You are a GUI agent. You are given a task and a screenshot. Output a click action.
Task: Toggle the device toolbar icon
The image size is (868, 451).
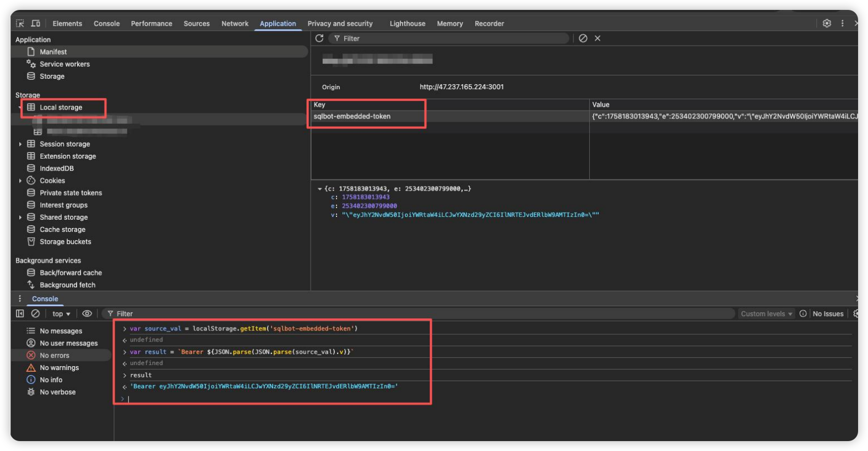(36, 23)
